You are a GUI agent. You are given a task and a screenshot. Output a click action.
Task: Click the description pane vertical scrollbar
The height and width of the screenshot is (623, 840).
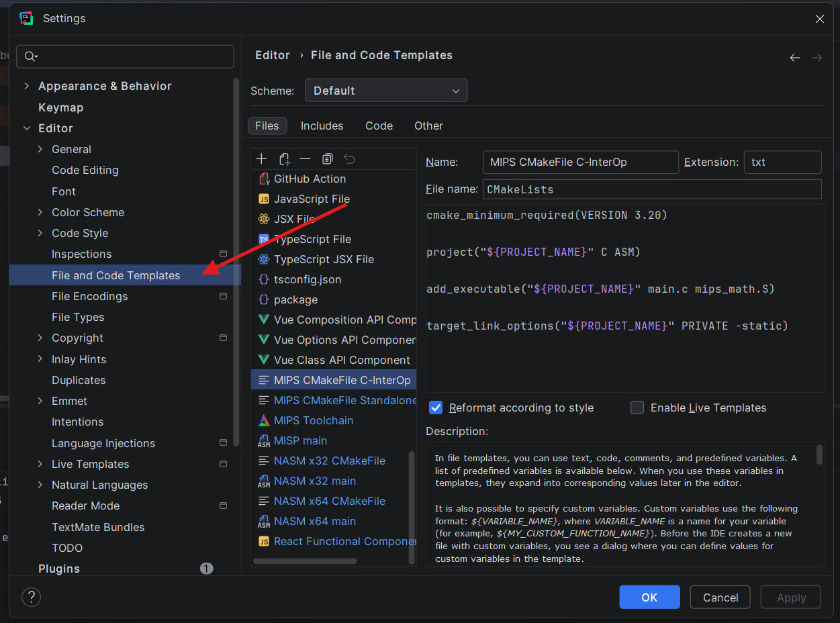click(x=819, y=454)
